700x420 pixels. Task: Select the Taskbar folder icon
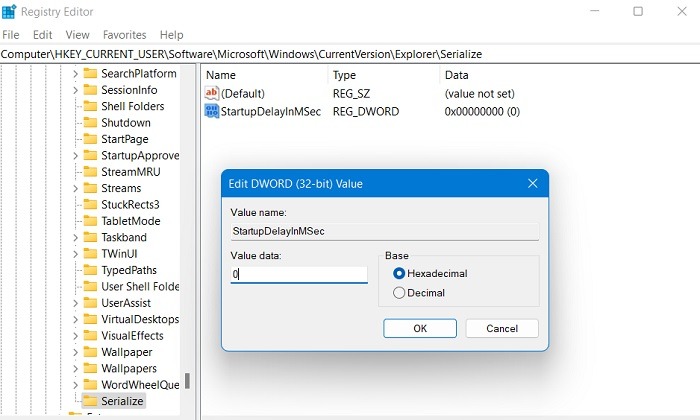90,237
